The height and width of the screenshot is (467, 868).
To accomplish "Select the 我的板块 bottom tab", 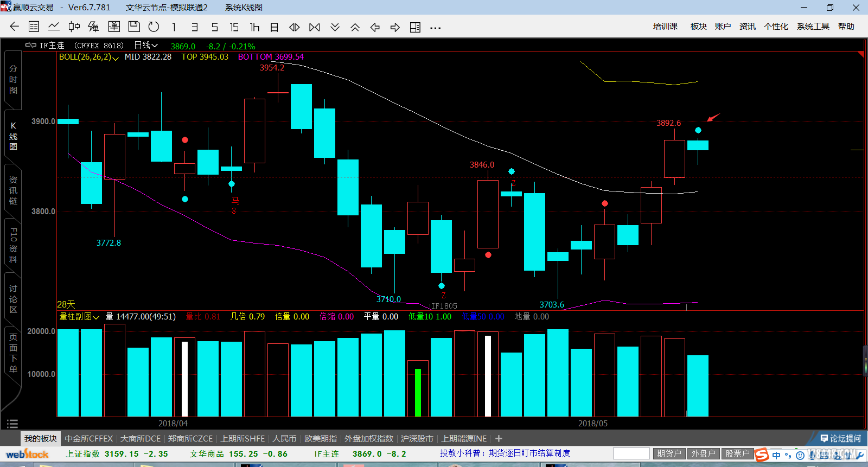I will tap(41, 438).
